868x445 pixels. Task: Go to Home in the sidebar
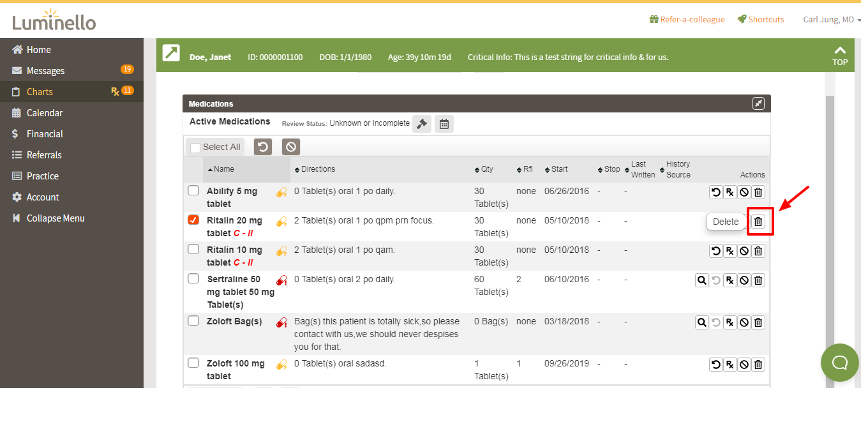pyautogui.click(x=71, y=50)
